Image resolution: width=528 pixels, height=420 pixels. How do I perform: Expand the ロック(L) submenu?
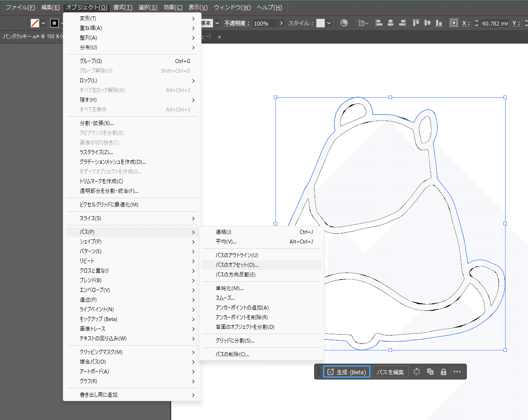pyautogui.click(x=132, y=81)
